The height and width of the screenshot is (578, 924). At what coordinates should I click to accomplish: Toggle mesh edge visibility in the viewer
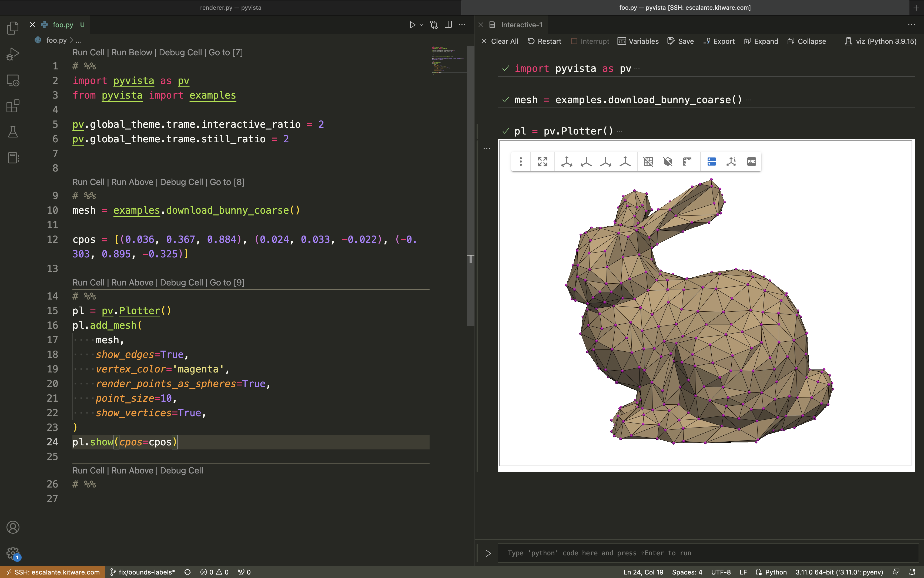(648, 162)
